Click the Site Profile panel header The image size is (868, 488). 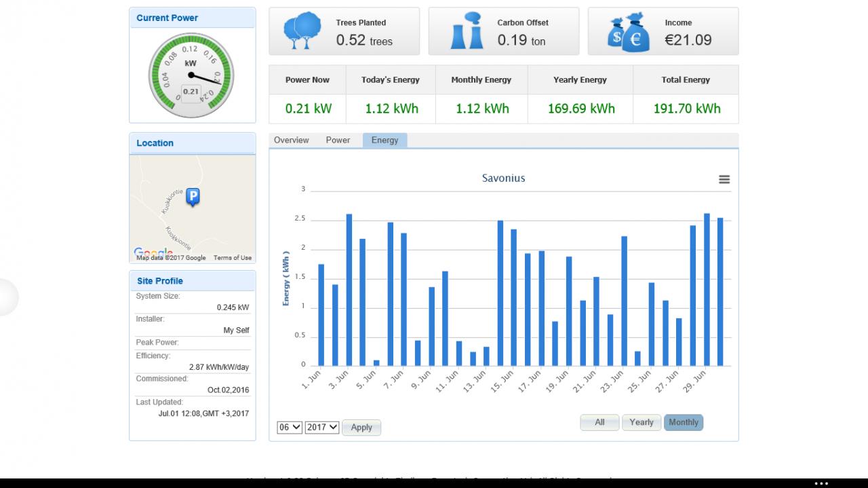193,281
